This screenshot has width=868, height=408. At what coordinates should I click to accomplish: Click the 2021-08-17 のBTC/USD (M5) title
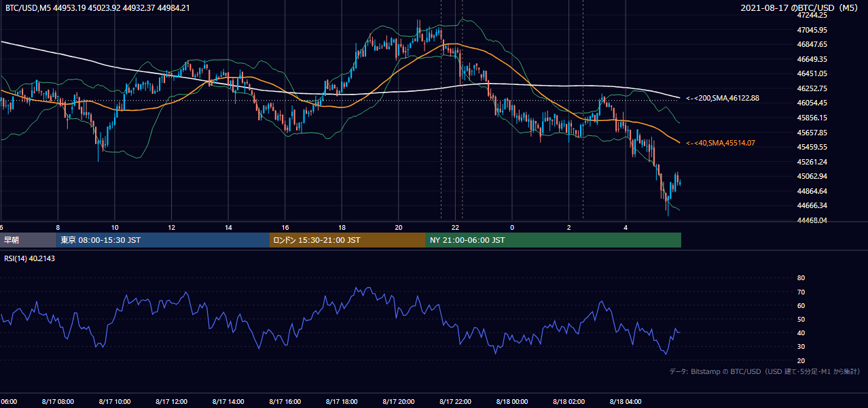(x=801, y=7)
